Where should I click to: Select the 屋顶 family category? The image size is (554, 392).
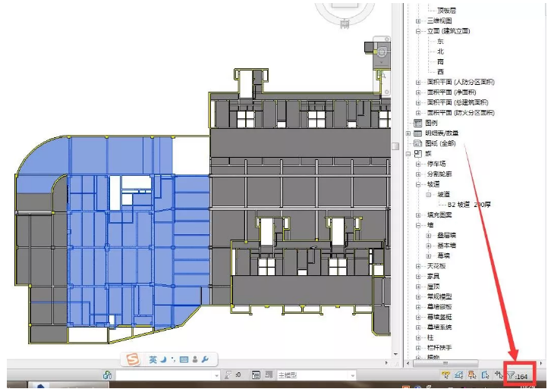coord(433,287)
